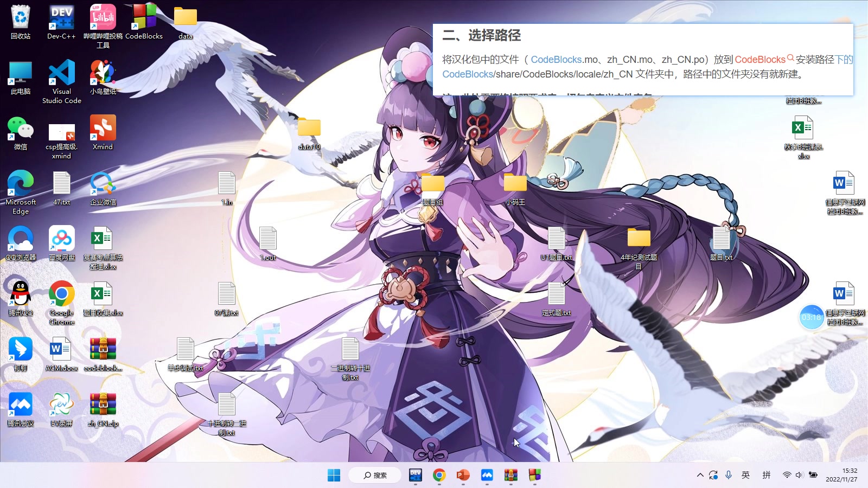Select the 题目.txt file
Image resolution: width=868 pixels, height=488 pixels.
pos(722,244)
